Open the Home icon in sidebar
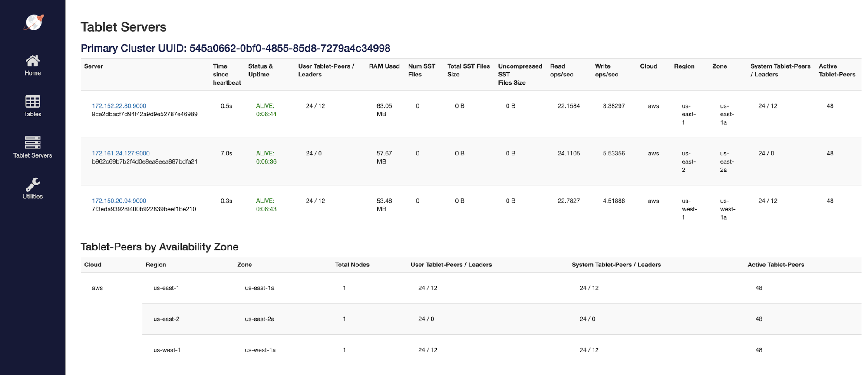The image size is (868, 375). pyautogui.click(x=33, y=60)
